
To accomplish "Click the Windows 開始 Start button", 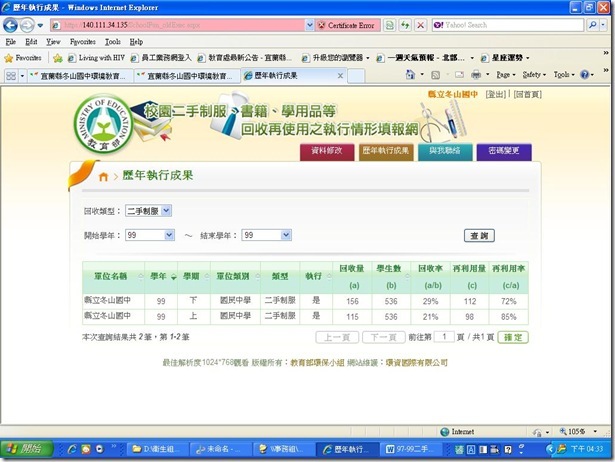I will (27, 449).
